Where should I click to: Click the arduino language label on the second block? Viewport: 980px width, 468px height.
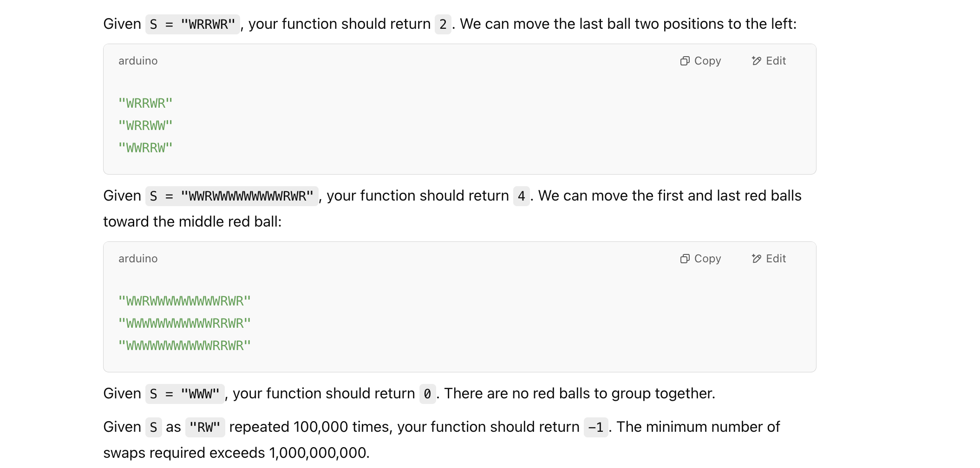(x=137, y=258)
